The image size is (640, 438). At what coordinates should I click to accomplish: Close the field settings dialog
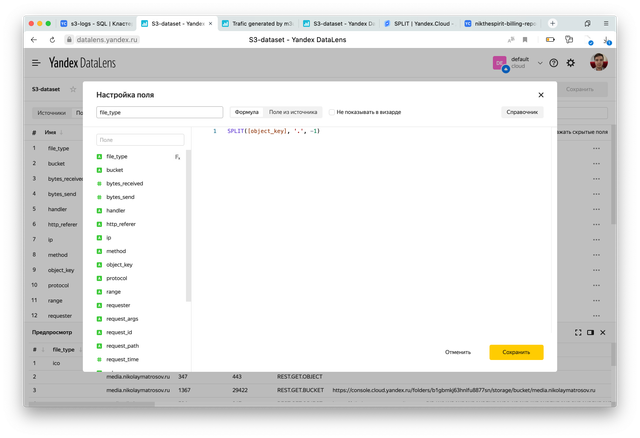(x=541, y=94)
